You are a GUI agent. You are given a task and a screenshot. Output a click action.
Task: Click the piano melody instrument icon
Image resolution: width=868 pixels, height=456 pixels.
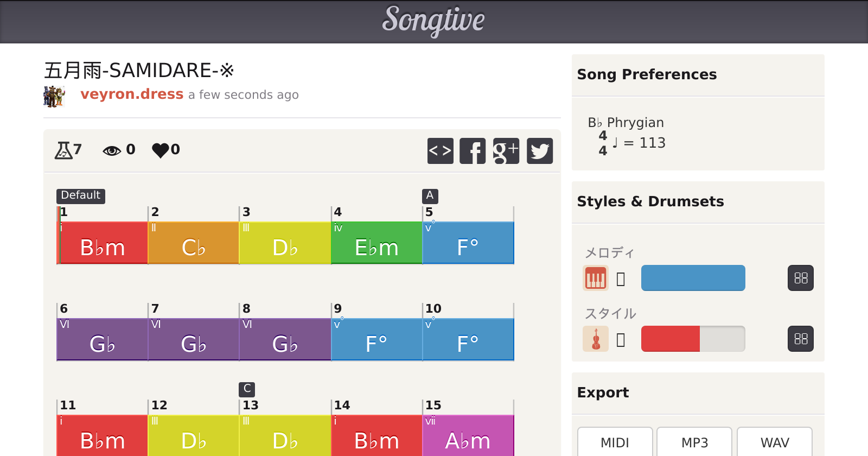point(595,278)
